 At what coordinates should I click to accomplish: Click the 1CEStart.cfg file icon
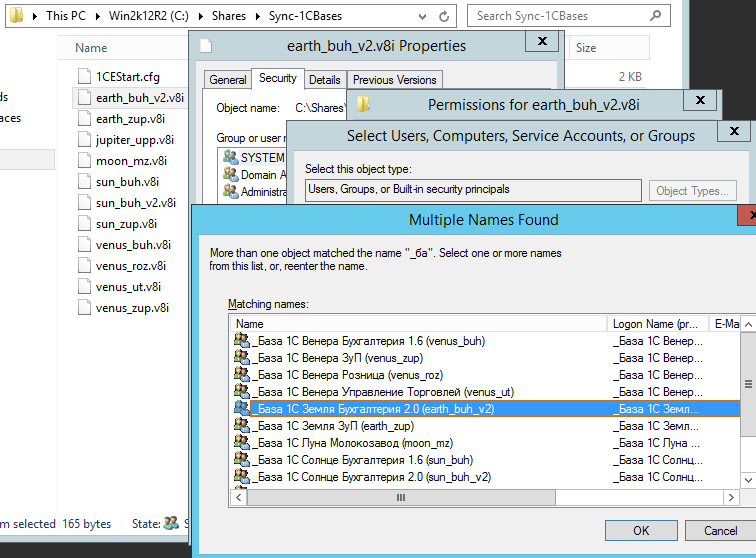click(x=84, y=76)
